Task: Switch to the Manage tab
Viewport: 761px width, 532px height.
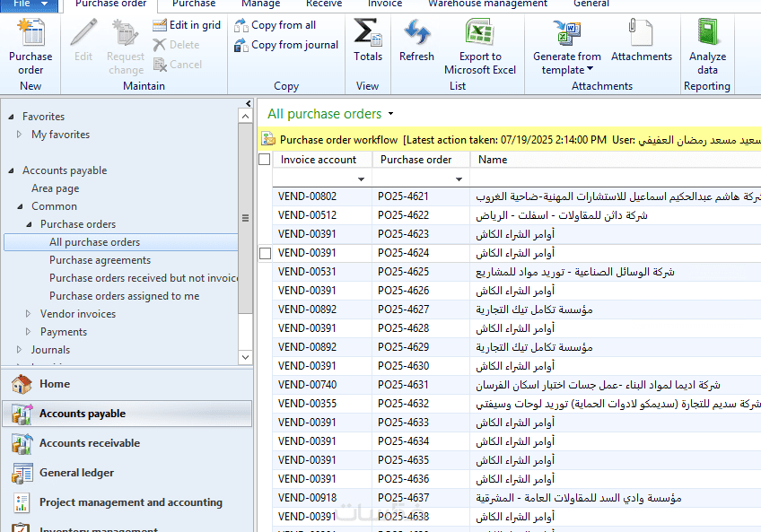Action: click(260, 4)
